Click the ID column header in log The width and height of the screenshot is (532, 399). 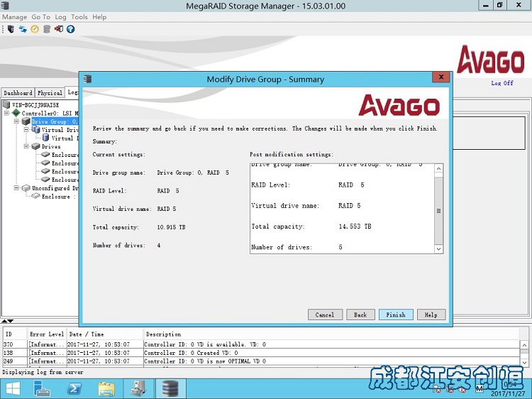[14, 334]
